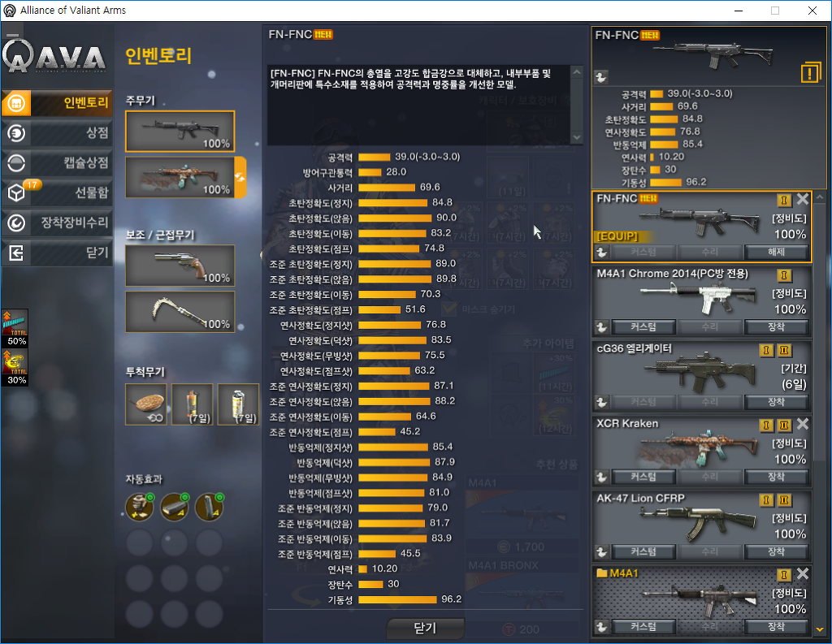Click second auto-effect icon under 자동효과
This screenshot has width=832, height=644.
point(175,507)
